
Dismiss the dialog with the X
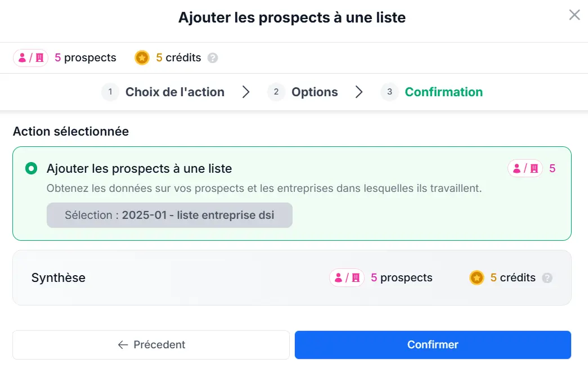574,15
